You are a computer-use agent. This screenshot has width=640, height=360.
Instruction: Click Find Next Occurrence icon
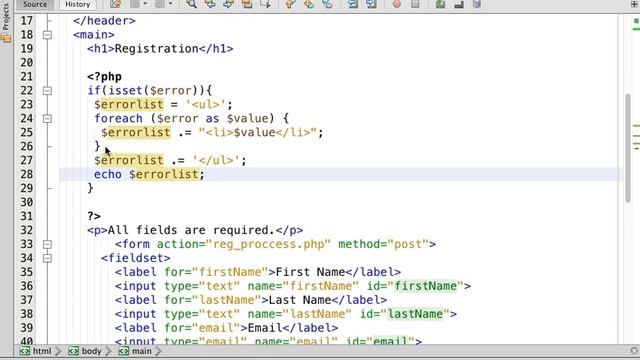tap(229, 4)
